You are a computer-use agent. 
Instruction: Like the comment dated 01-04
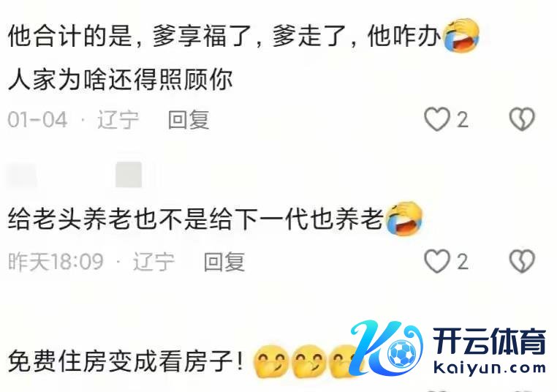point(437,119)
